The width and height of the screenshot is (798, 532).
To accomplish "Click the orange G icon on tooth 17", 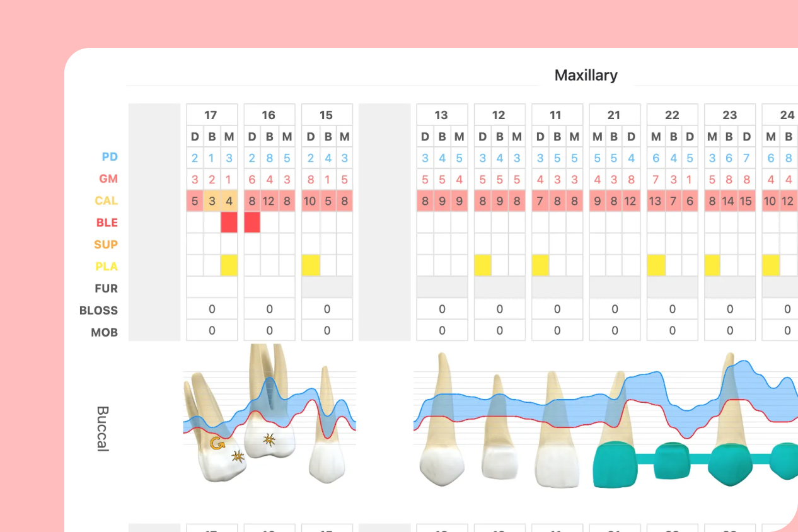I will (x=217, y=444).
